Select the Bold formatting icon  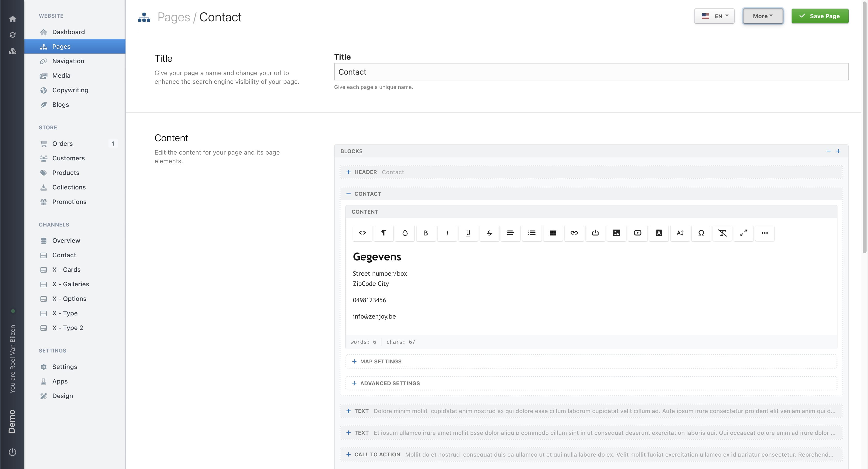(x=426, y=233)
